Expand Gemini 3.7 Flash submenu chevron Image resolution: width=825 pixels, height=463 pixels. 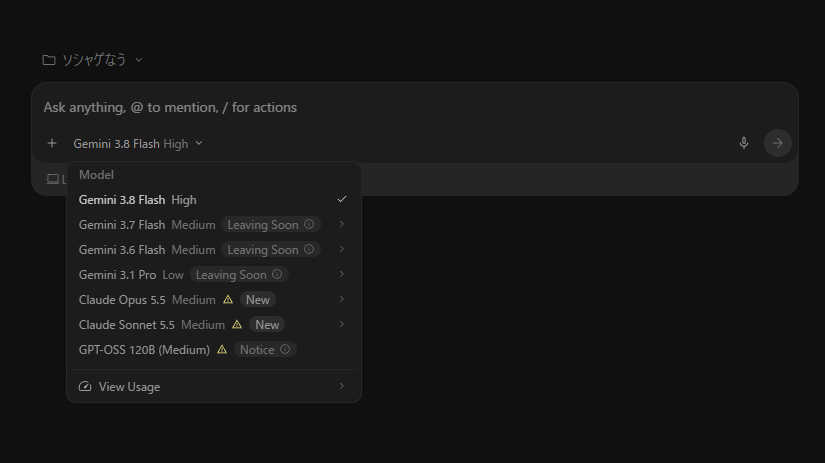coord(341,224)
